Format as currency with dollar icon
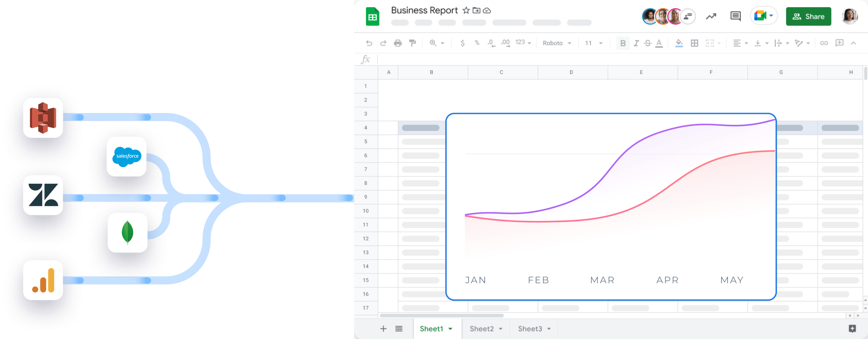The width and height of the screenshot is (868, 339). (x=462, y=43)
